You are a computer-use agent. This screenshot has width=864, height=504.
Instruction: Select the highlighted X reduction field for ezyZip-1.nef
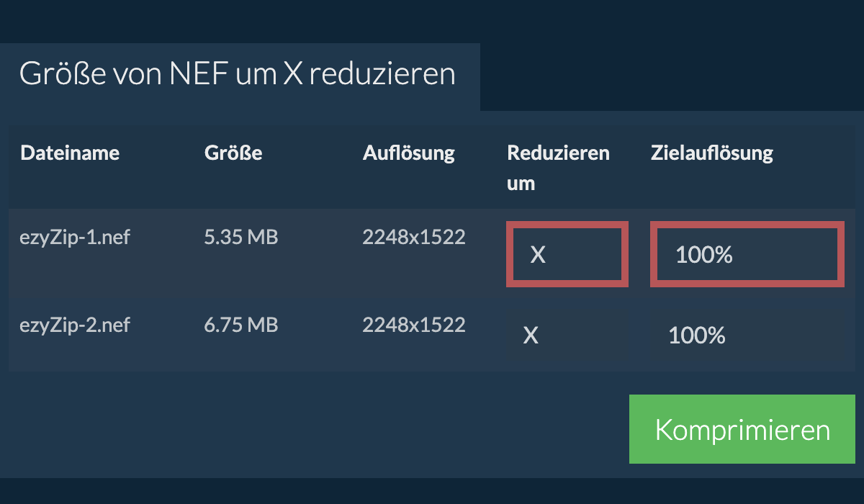coord(567,254)
